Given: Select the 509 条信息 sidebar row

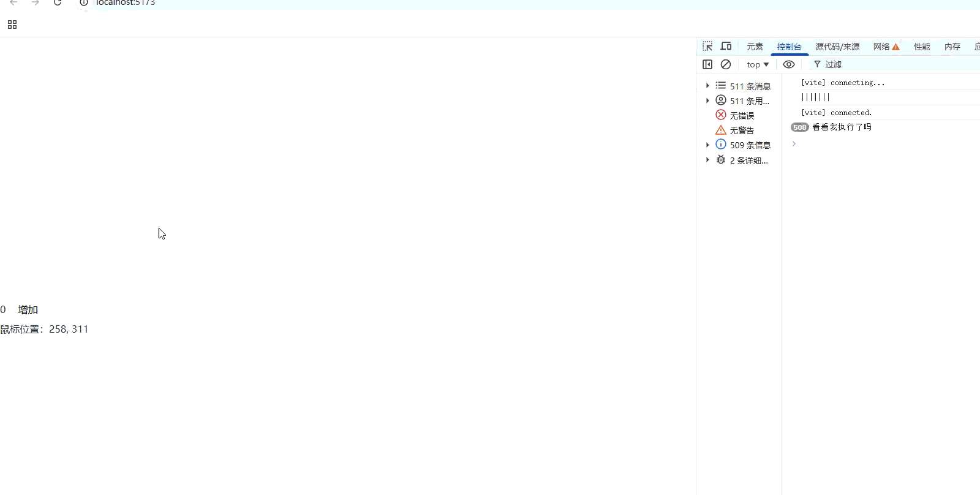Looking at the screenshot, I should (x=739, y=145).
